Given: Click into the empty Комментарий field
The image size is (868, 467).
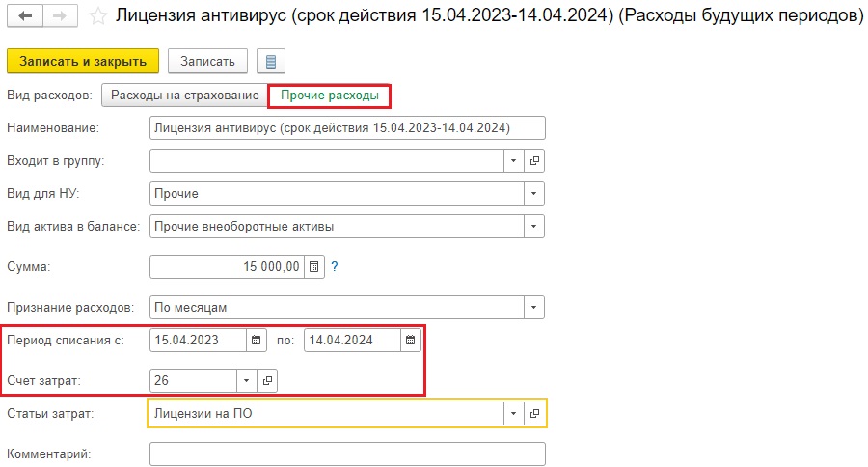Looking at the screenshot, I should click(347, 453).
